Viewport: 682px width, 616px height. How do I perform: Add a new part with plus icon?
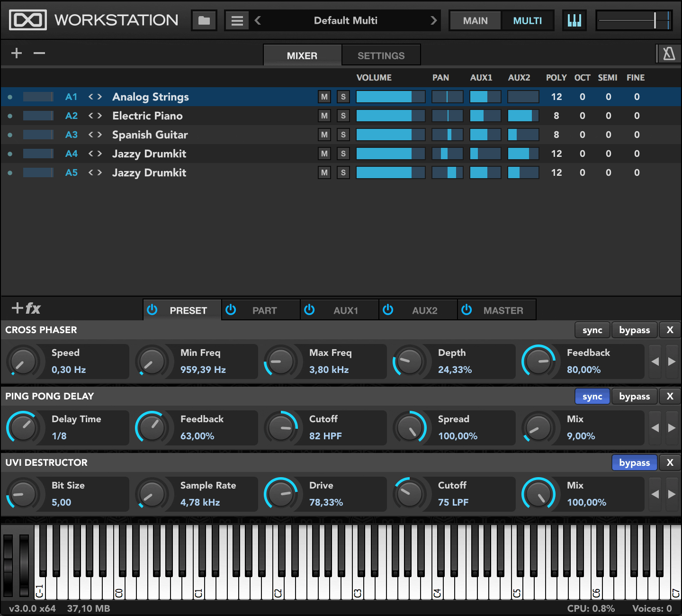(x=17, y=53)
